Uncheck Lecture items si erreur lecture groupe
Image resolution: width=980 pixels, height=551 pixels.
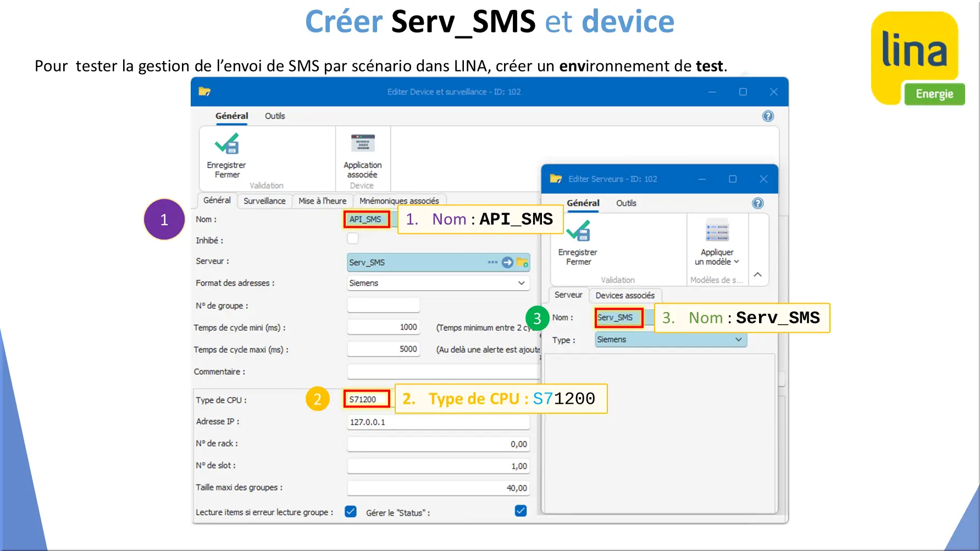pos(351,511)
